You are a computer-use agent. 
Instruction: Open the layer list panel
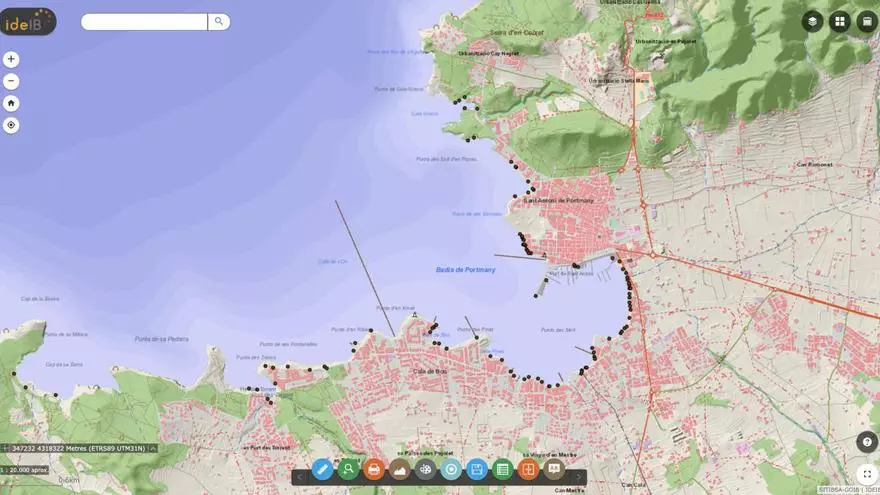(x=813, y=21)
